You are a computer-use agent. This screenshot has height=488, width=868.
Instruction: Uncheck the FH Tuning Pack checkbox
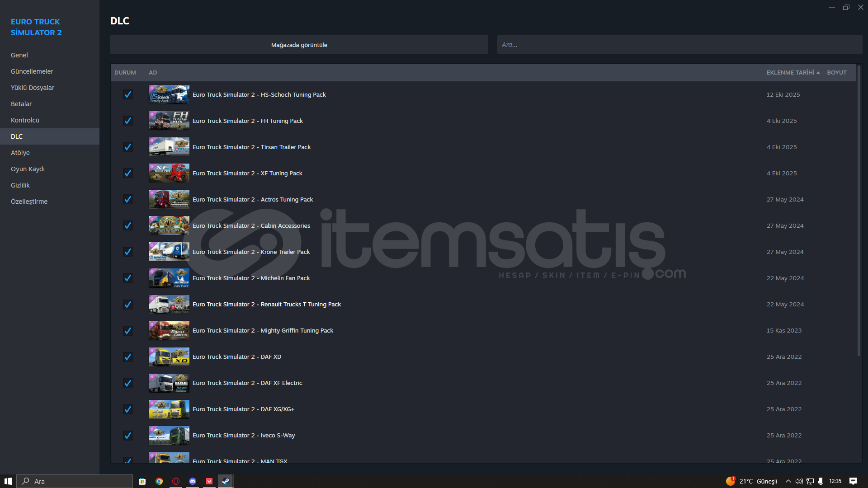pos(128,121)
